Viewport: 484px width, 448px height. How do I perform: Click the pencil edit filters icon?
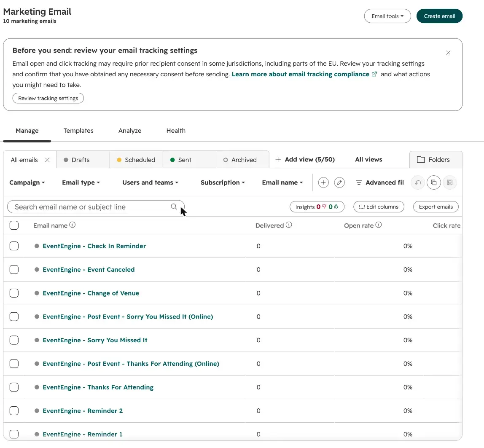(339, 182)
